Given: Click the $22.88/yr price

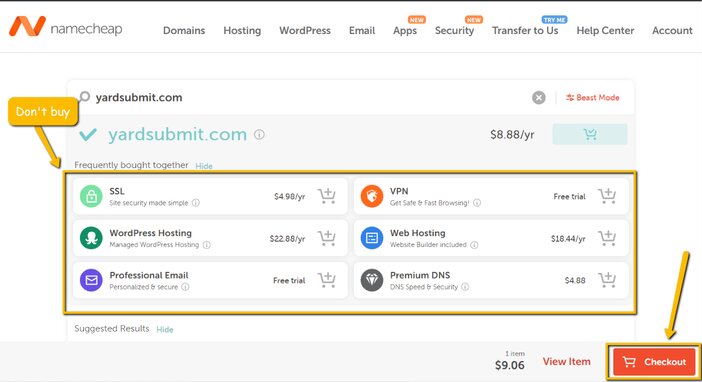Looking at the screenshot, I should pos(287,239).
